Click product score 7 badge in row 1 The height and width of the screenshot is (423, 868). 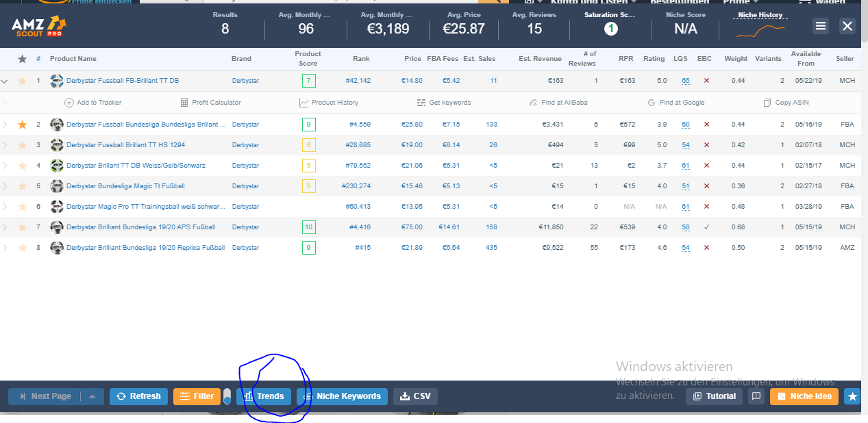(309, 81)
